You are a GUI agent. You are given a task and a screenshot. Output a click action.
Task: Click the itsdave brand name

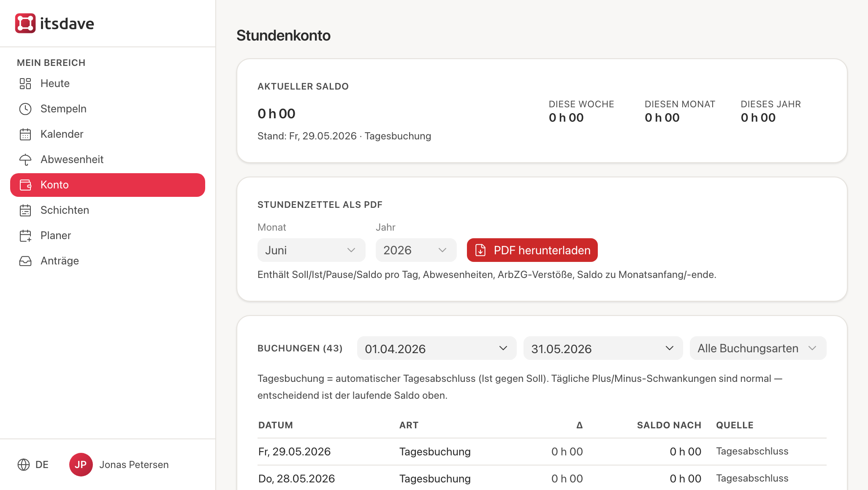pos(67,23)
